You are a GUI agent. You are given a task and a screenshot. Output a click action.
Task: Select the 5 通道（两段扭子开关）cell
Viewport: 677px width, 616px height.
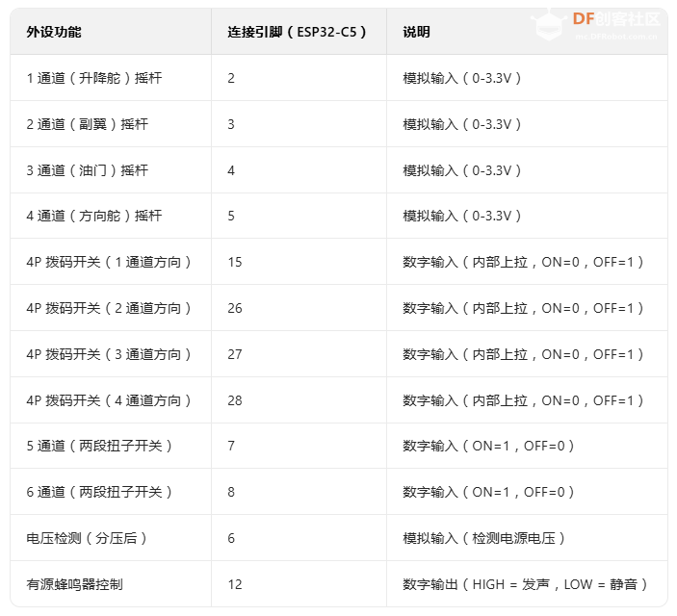coord(100,446)
